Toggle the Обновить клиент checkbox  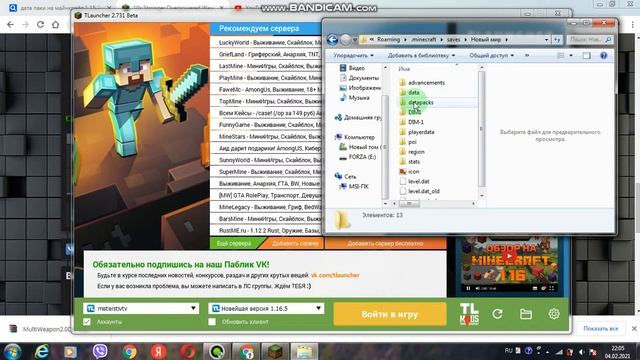[x=212, y=322]
